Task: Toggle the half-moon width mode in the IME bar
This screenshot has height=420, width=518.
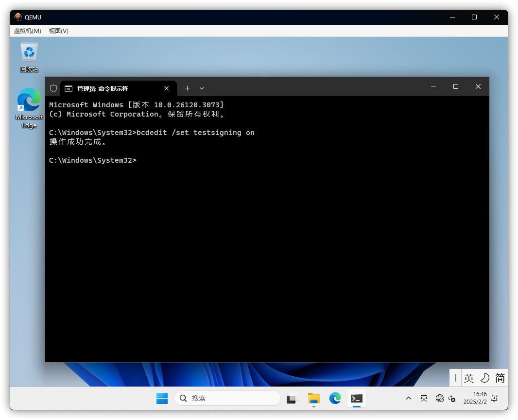Action: (484, 378)
